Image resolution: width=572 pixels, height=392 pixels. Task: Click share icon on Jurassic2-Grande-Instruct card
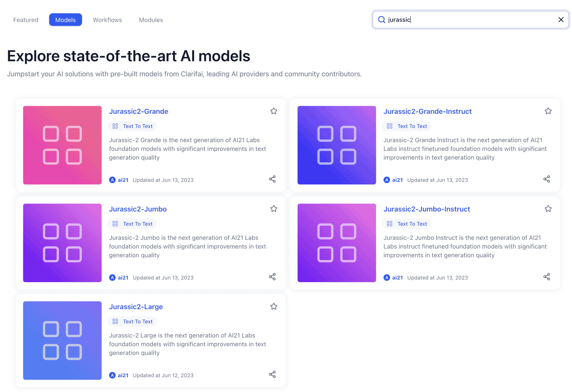[x=547, y=179]
